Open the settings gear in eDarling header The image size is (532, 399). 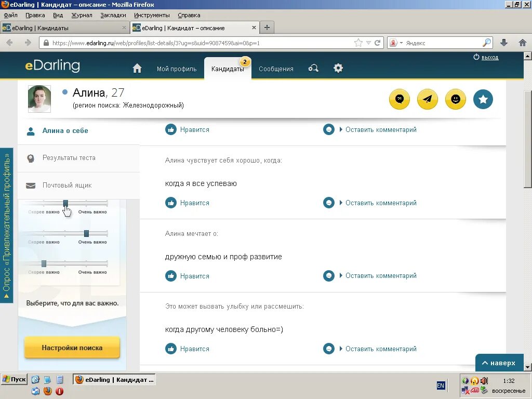click(x=338, y=68)
